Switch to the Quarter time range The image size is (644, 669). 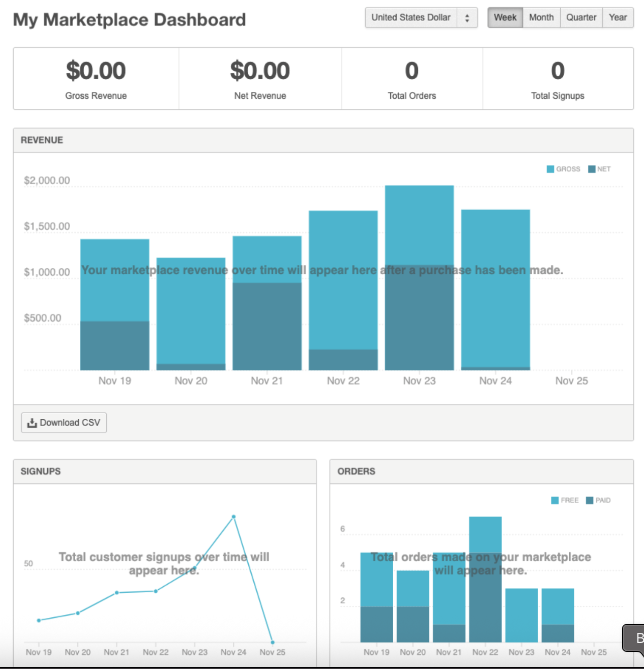581,18
